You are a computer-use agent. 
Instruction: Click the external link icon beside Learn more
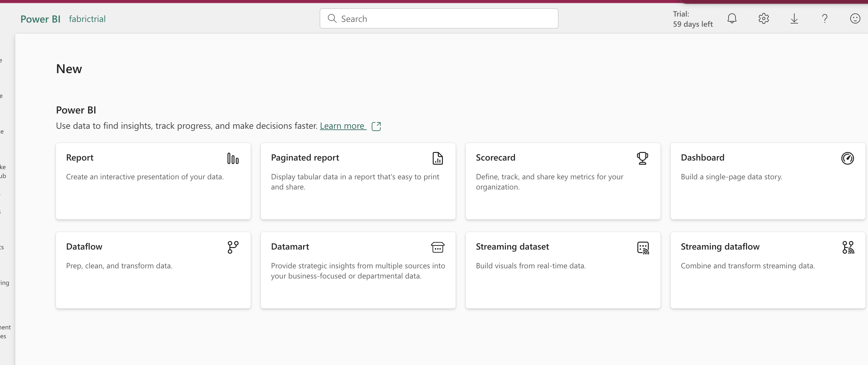[x=376, y=126]
